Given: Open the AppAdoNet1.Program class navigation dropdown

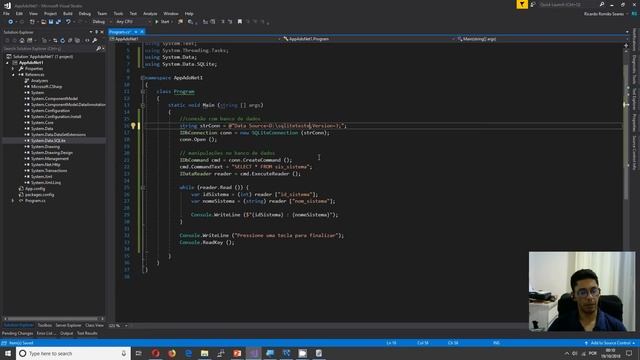Looking at the screenshot, I should [x=369, y=39].
